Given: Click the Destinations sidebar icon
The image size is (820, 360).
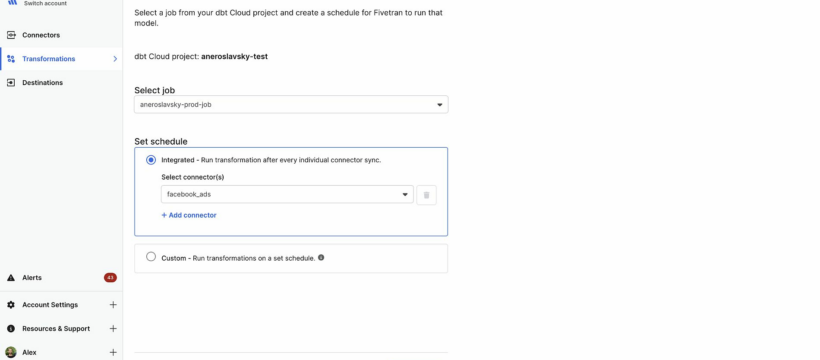Looking at the screenshot, I should 11,83.
